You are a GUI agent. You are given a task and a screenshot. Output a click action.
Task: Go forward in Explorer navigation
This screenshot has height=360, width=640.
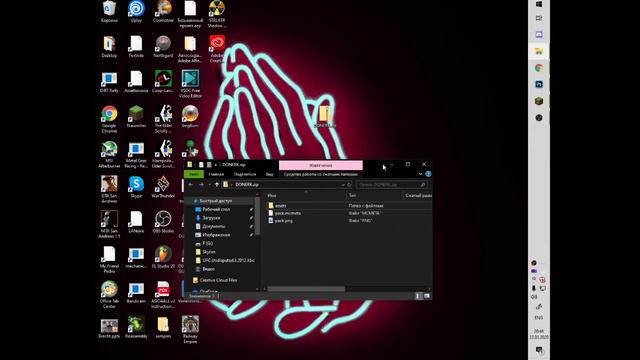201,185
